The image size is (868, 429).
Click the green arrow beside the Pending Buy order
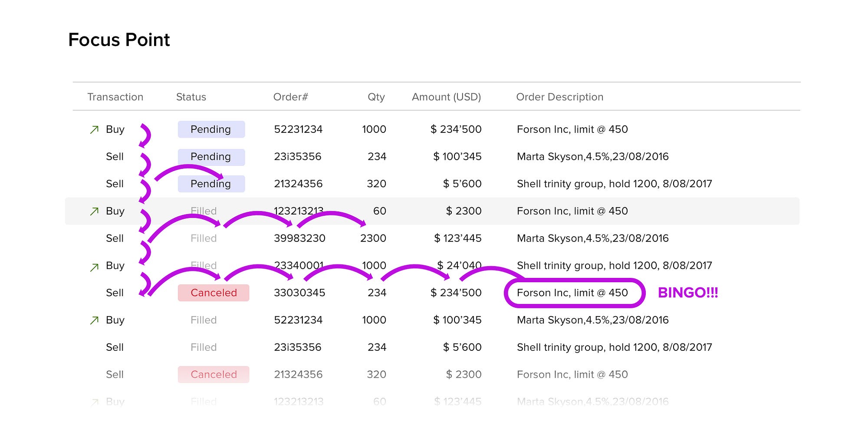(94, 129)
